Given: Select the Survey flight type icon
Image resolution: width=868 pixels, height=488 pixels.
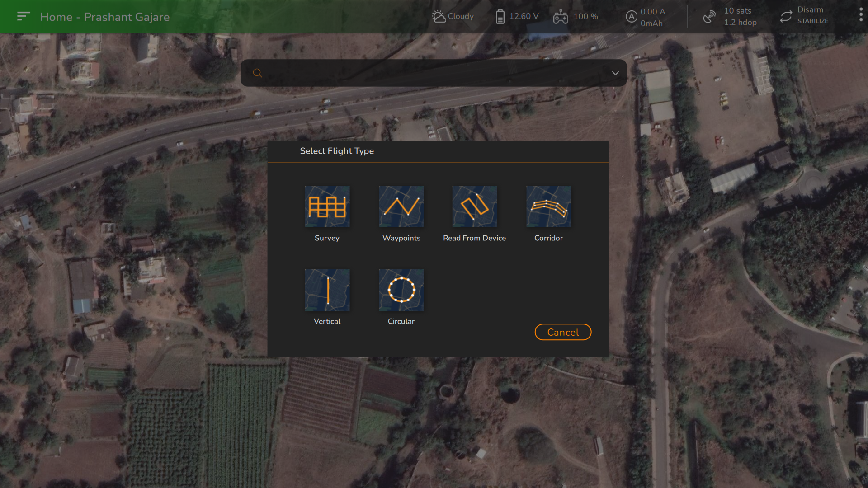Looking at the screenshot, I should coord(327,206).
